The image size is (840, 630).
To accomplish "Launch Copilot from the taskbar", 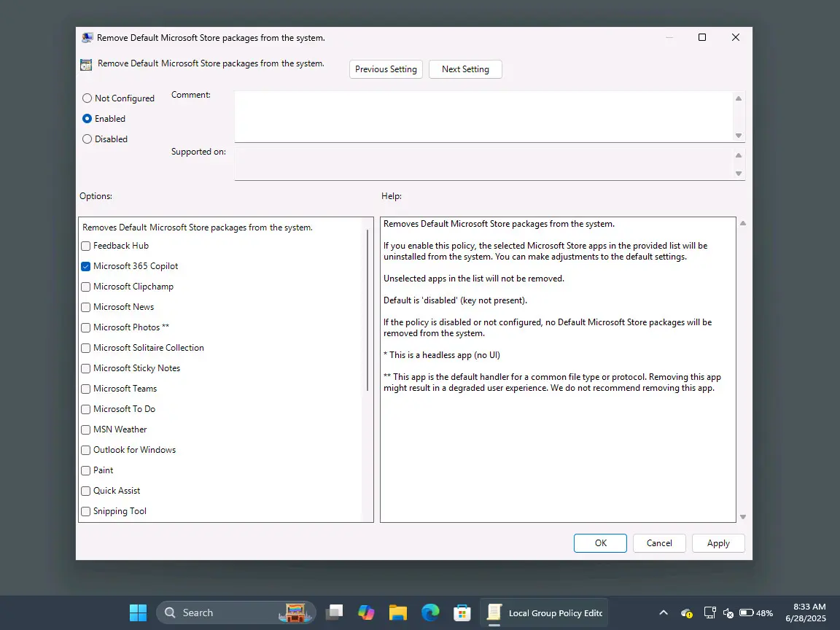I will tap(366, 612).
